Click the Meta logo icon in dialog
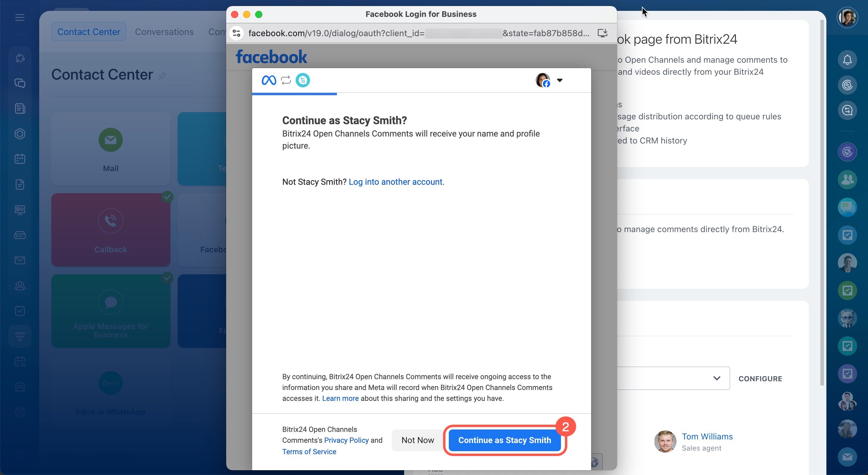 click(268, 80)
